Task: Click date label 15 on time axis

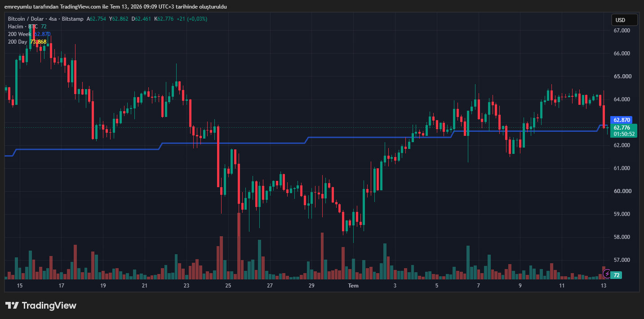Action: coord(20,286)
